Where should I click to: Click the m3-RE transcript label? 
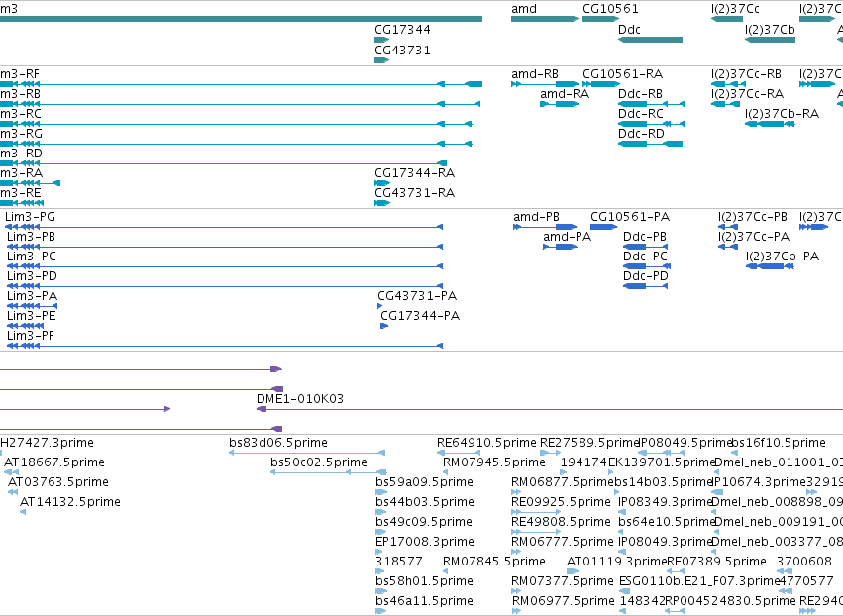click(x=21, y=192)
